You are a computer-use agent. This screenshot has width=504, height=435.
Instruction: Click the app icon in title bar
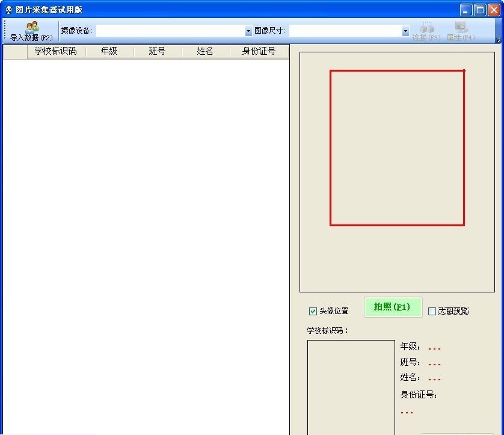pyautogui.click(x=8, y=10)
